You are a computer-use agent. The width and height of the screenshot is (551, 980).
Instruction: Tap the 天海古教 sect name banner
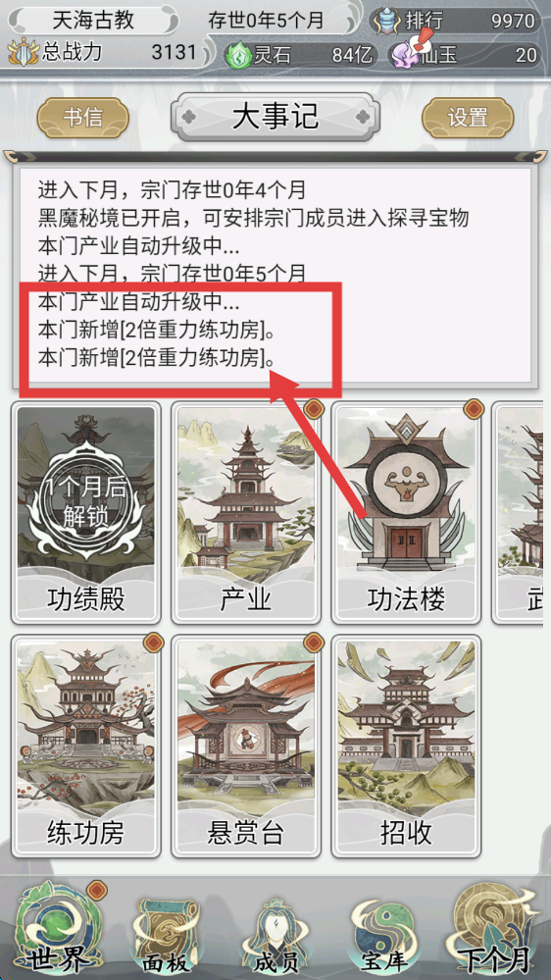tap(93, 21)
